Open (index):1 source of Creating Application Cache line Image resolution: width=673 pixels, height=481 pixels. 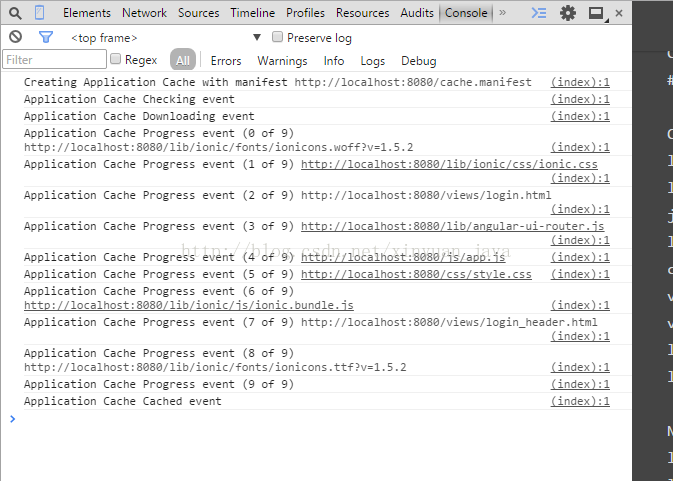[x=580, y=82]
